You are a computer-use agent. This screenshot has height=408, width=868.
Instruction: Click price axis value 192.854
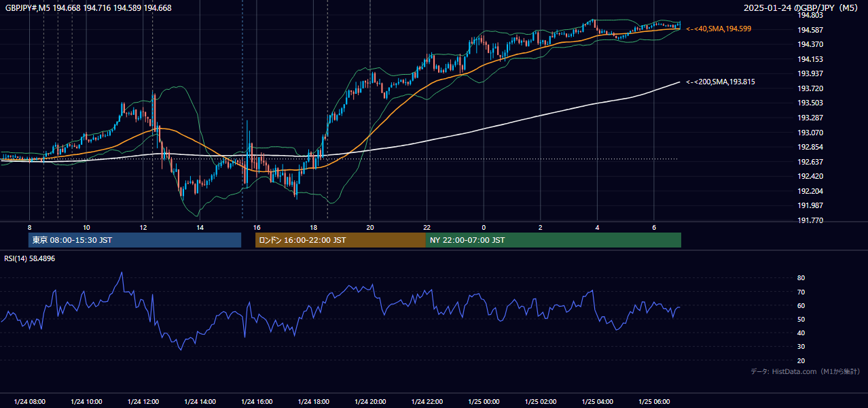coord(809,147)
